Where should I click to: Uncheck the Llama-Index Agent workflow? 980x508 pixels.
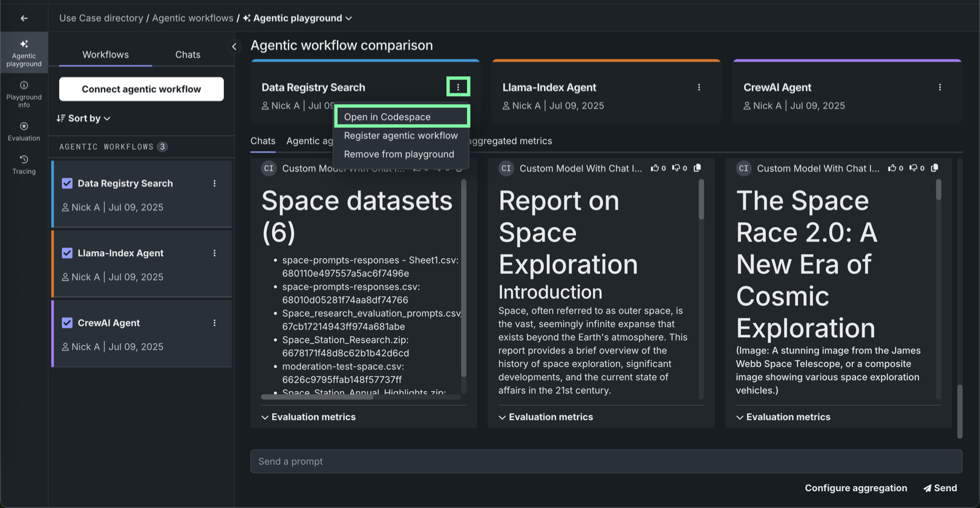click(x=67, y=253)
